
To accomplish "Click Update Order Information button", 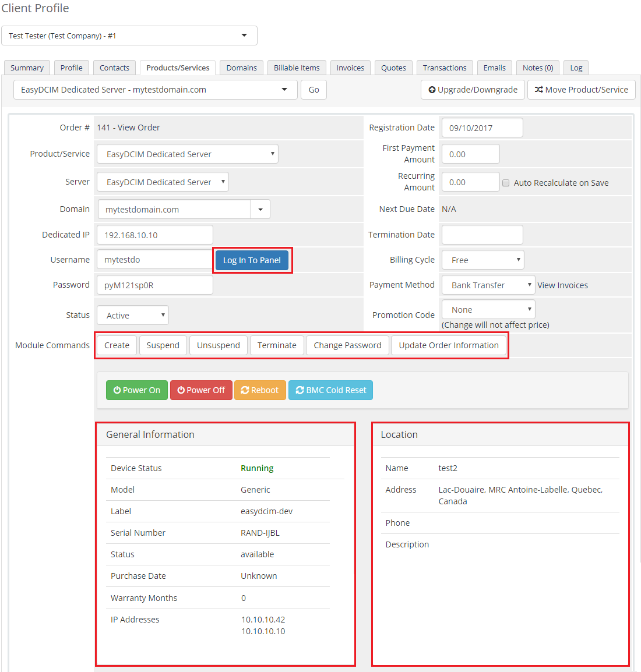I will coord(449,345).
